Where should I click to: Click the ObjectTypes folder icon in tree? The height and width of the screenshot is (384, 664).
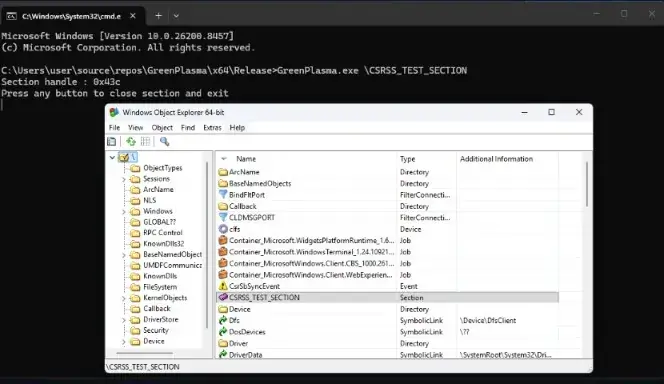(x=135, y=168)
